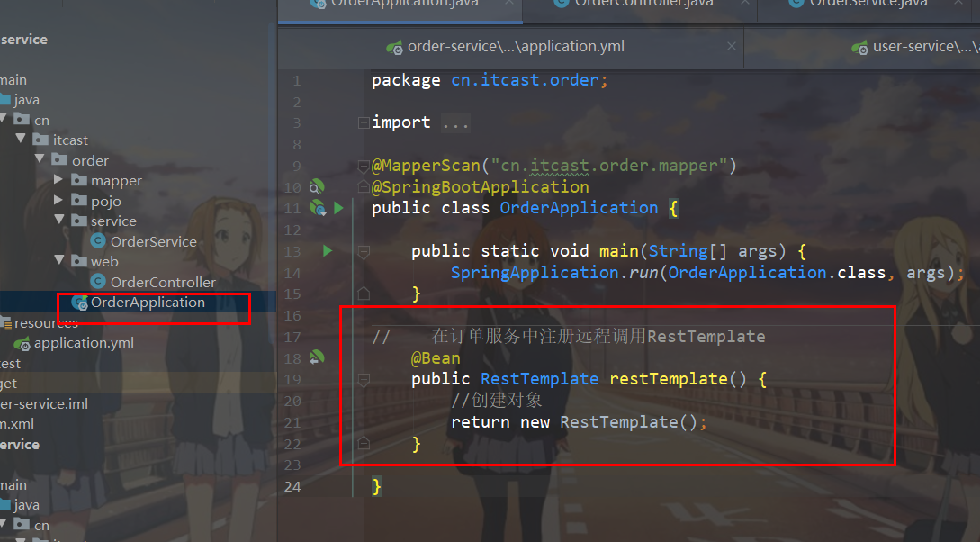Click restTemplate method name
980x542 pixels.
click(x=668, y=379)
